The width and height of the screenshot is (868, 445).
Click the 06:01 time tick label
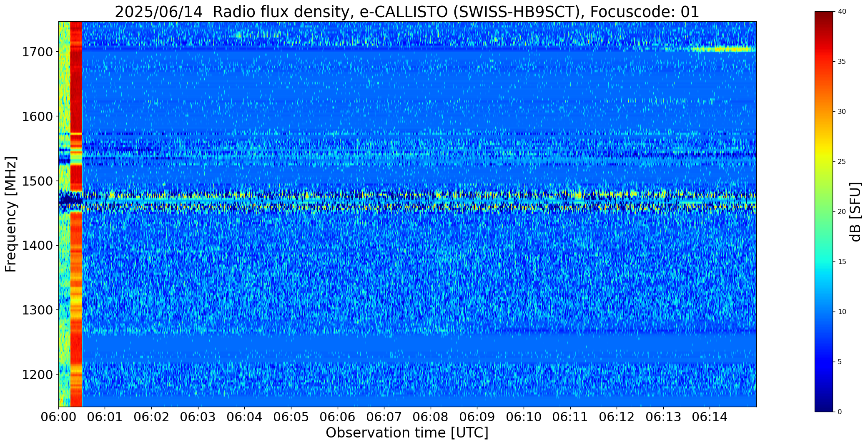click(105, 417)
